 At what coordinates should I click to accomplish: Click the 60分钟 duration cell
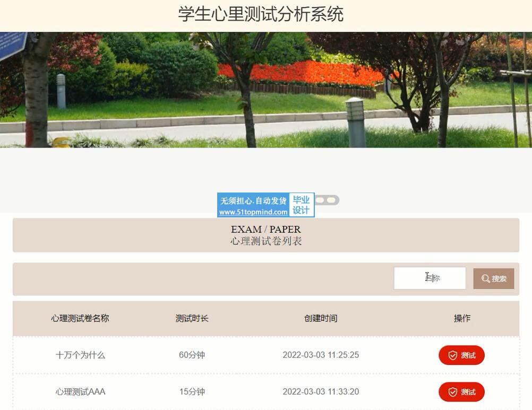192,355
